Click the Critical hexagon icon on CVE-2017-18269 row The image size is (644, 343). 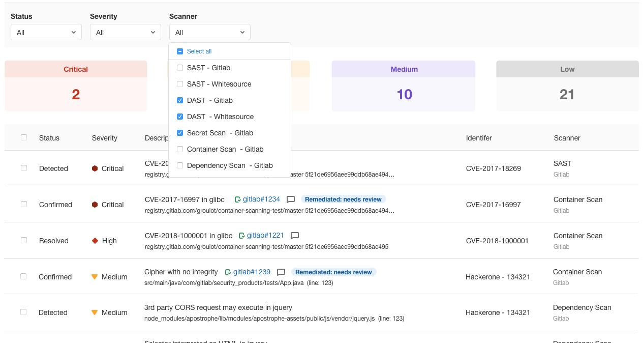95,168
